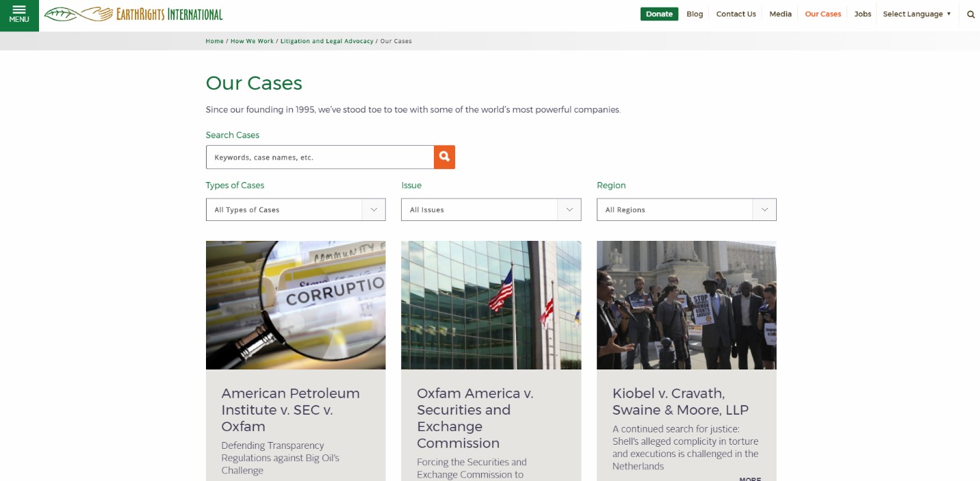Go to Contact Us
The height and width of the screenshot is (481, 980).
pos(736,14)
